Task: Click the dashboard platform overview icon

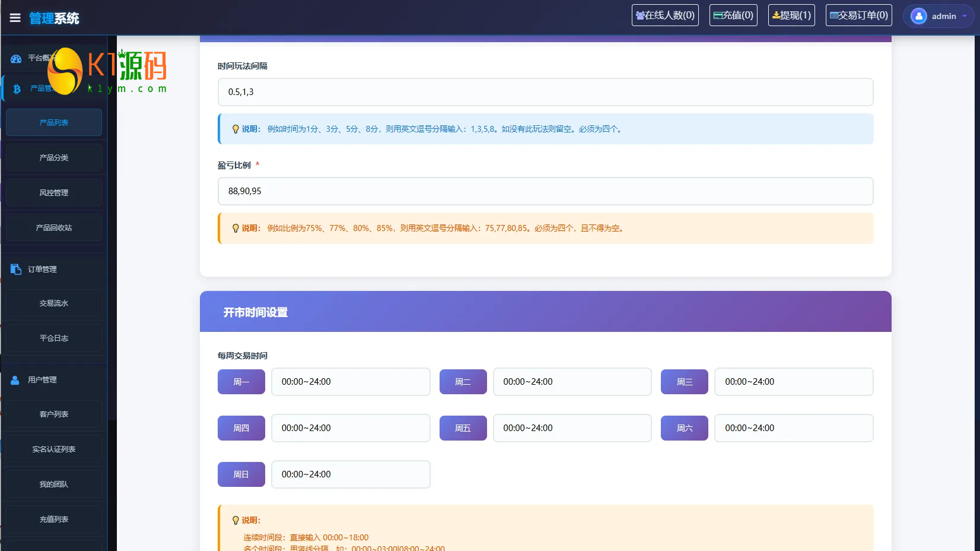Action: point(16,58)
